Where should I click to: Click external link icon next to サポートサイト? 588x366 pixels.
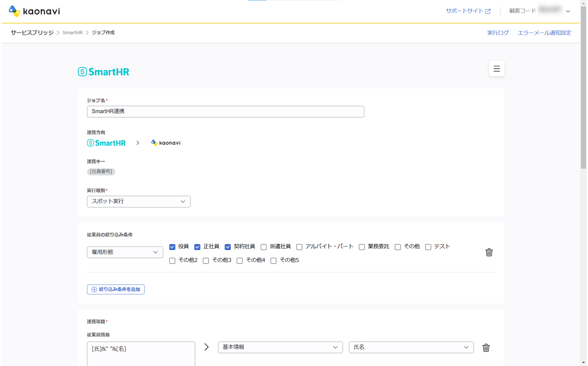pyautogui.click(x=488, y=11)
